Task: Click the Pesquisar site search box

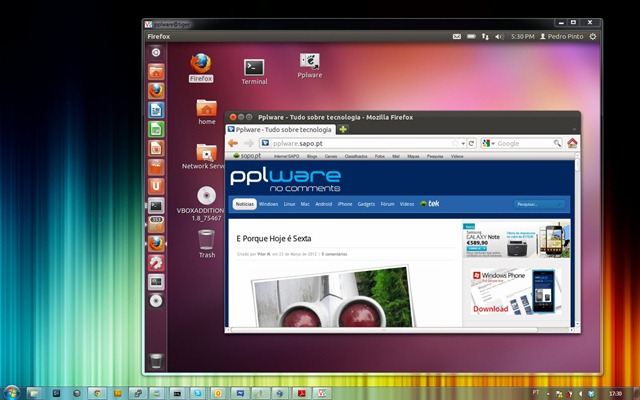Action: tap(540, 204)
